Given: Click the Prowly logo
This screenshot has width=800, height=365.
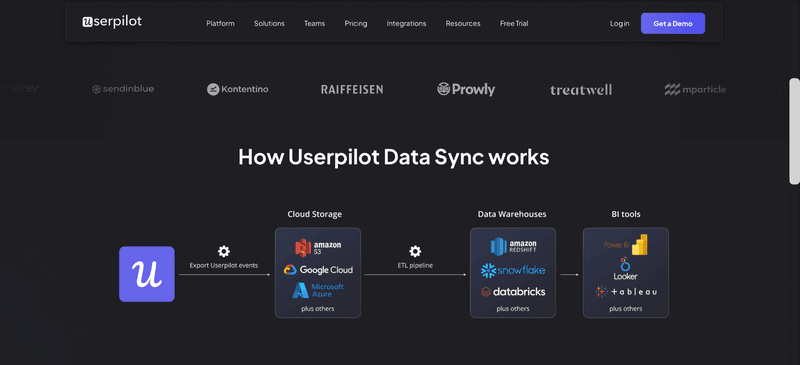Looking at the screenshot, I should click(x=466, y=89).
